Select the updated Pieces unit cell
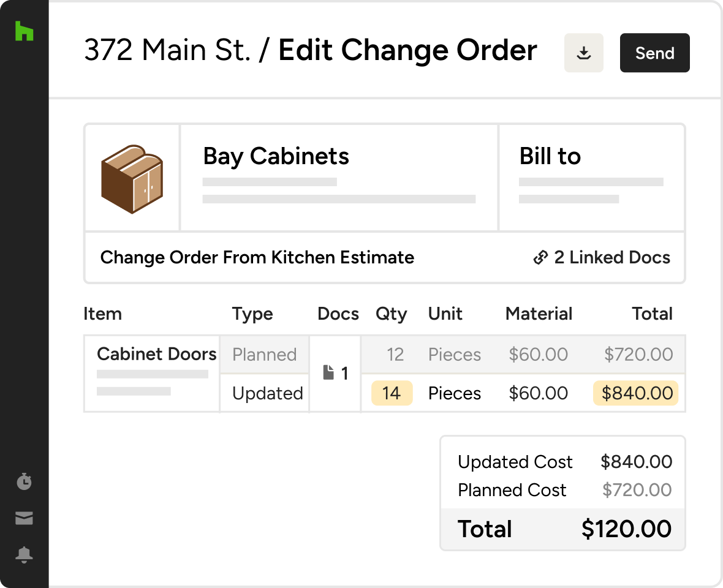The height and width of the screenshot is (588, 723). (455, 393)
